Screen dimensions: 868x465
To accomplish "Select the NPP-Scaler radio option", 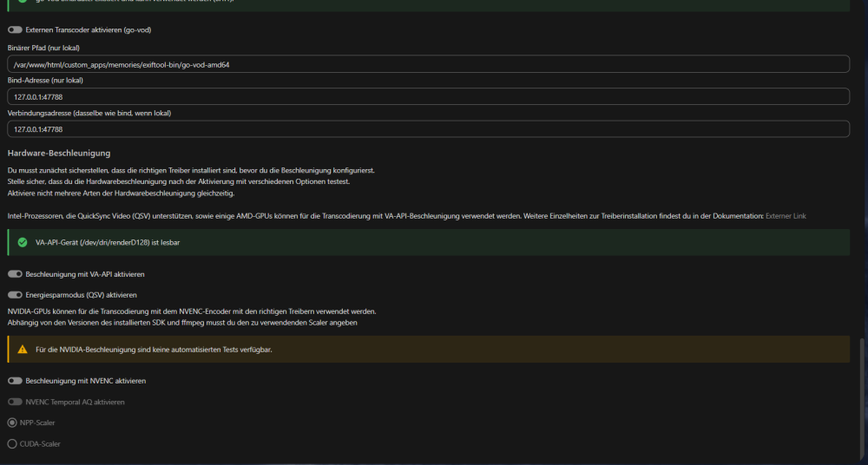I will pos(12,423).
